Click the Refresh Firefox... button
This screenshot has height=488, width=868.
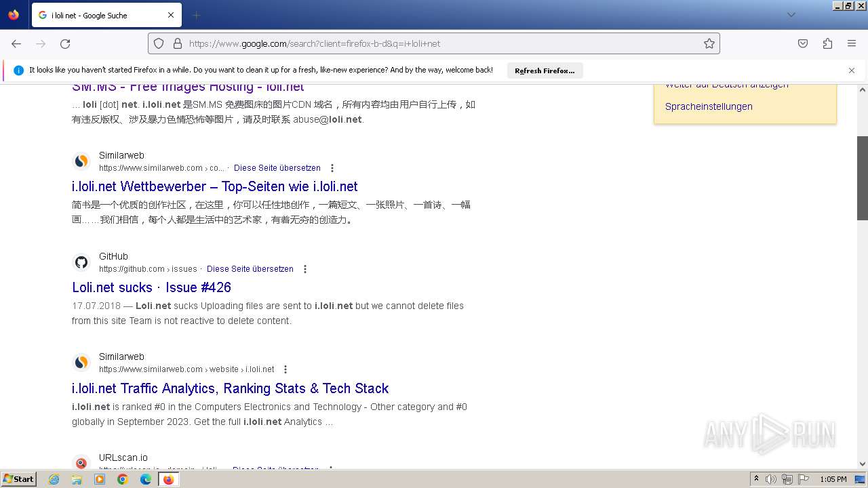point(545,70)
